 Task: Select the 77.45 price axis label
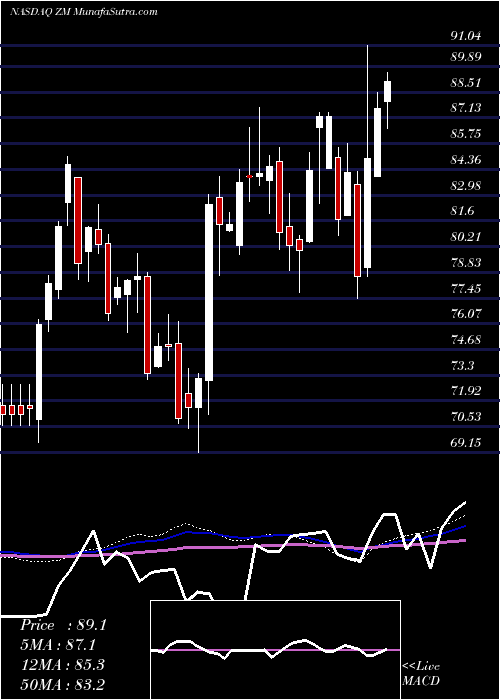point(466,288)
